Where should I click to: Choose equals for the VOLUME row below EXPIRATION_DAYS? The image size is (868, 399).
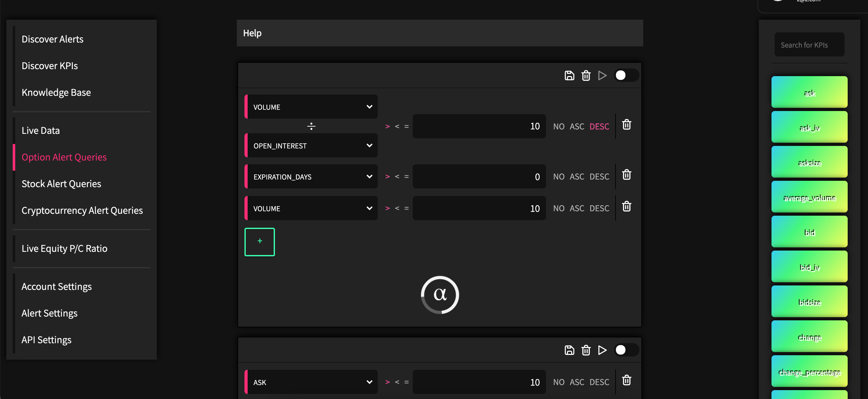tap(406, 208)
